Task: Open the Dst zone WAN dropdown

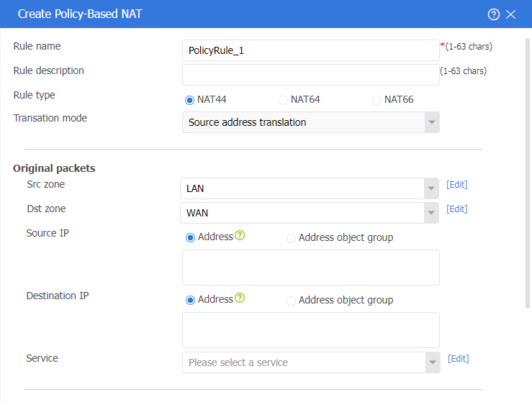Action: [310, 213]
